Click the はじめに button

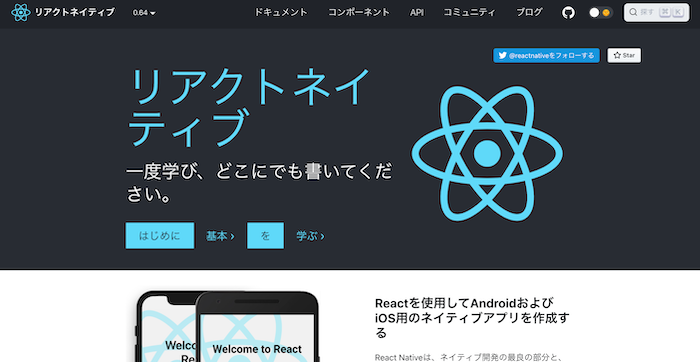tap(160, 235)
